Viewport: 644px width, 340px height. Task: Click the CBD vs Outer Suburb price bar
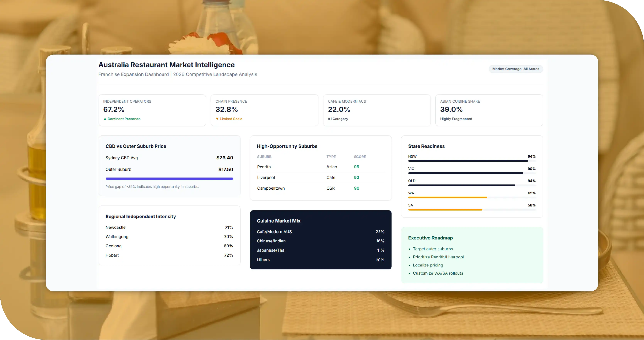click(x=169, y=179)
